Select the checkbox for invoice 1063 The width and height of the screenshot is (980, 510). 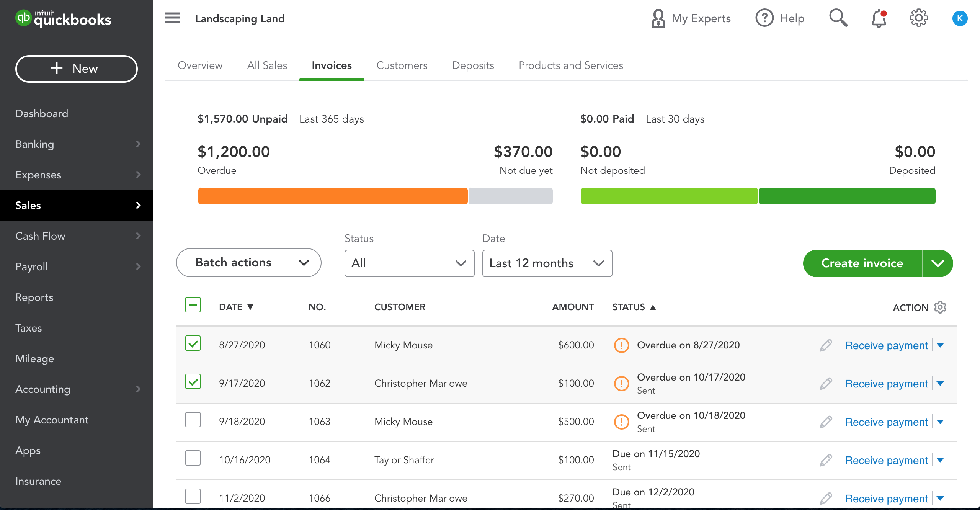coord(193,420)
